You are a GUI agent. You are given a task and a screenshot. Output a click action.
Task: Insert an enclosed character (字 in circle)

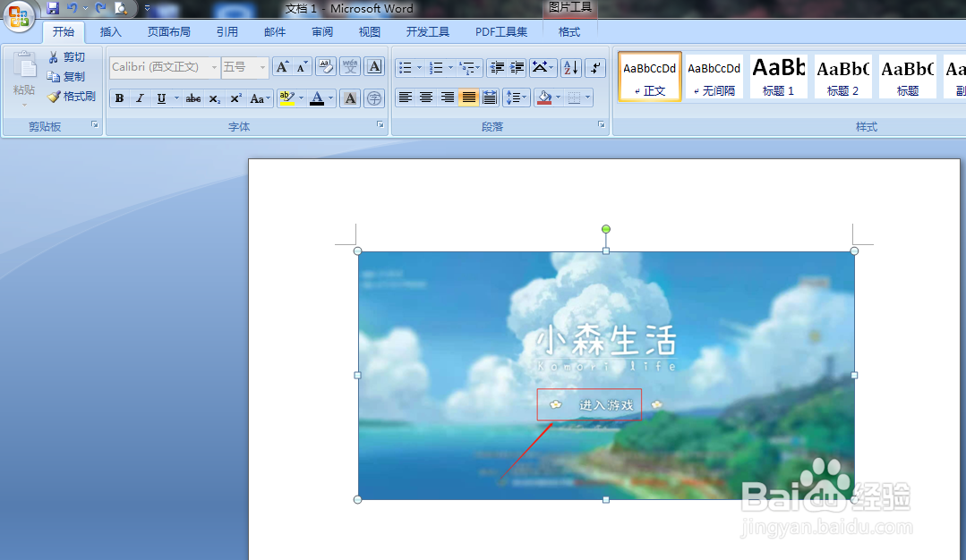click(374, 98)
